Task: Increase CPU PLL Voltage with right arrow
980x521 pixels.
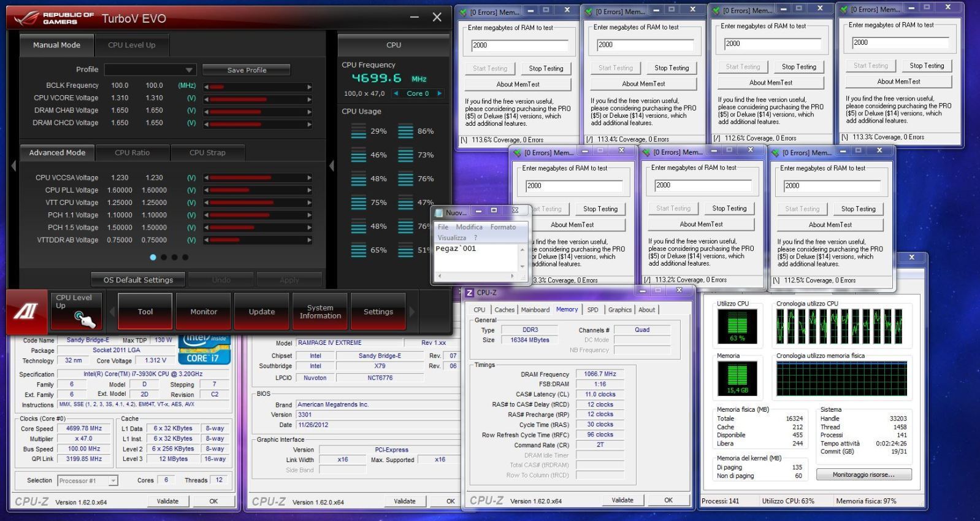Action: [309, 191]
